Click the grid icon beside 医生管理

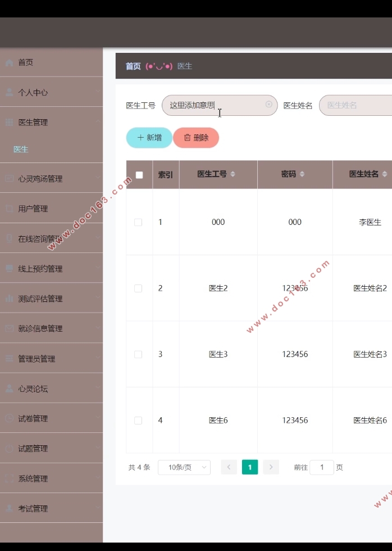point(10,123)
